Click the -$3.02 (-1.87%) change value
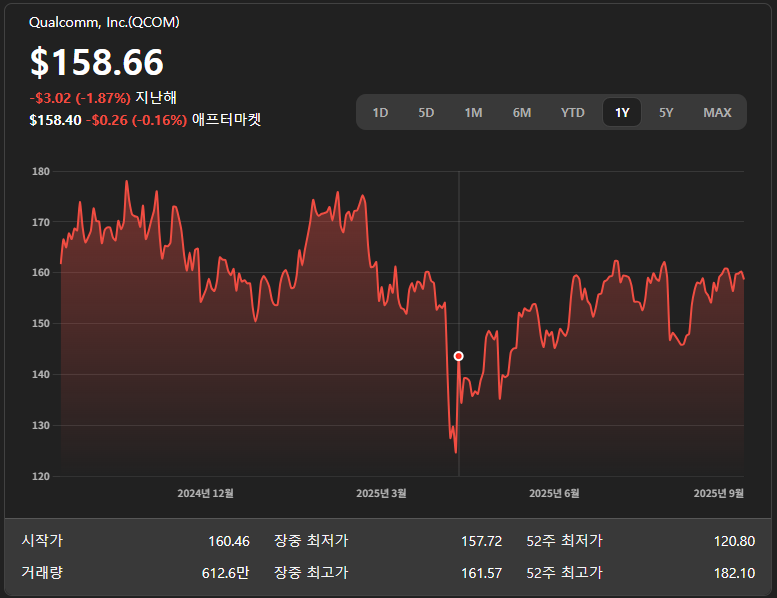The image size is (777, 598). pyautogui.click(x=80, y=98)
